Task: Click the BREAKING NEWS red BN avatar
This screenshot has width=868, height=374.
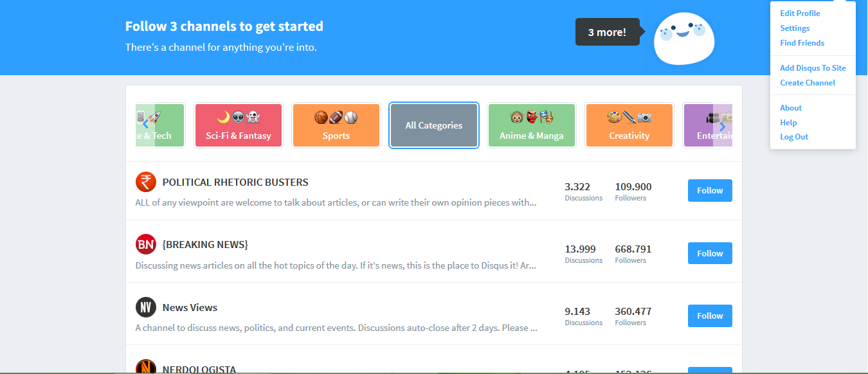Action: click(146, 244)
